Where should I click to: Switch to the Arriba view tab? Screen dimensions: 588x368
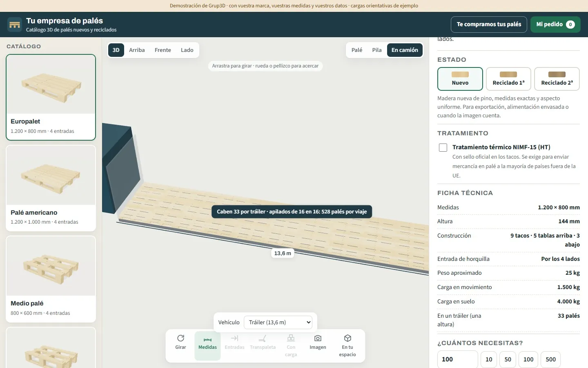[137, 50]
